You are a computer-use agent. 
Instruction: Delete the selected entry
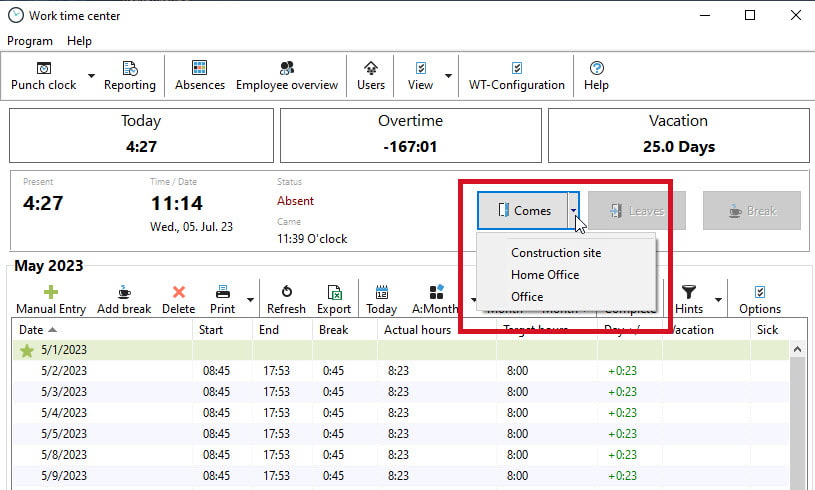pos(178,300)
